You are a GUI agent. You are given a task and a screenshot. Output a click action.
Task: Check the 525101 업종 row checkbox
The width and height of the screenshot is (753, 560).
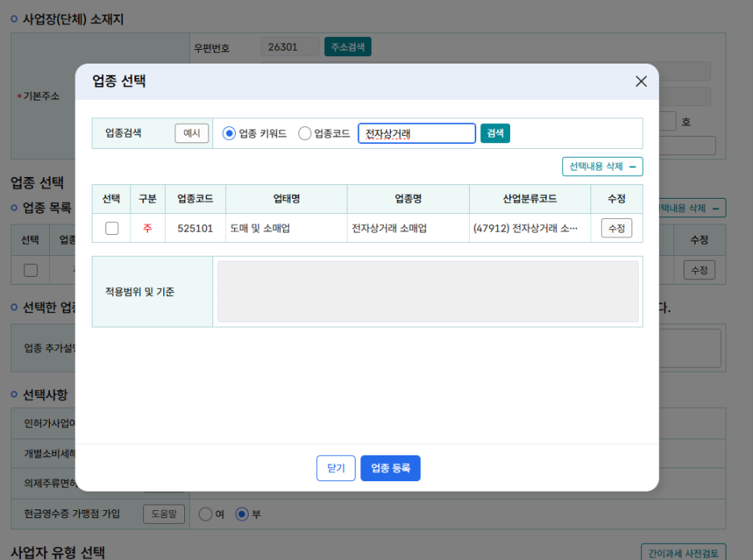click(x=112, y=229)
